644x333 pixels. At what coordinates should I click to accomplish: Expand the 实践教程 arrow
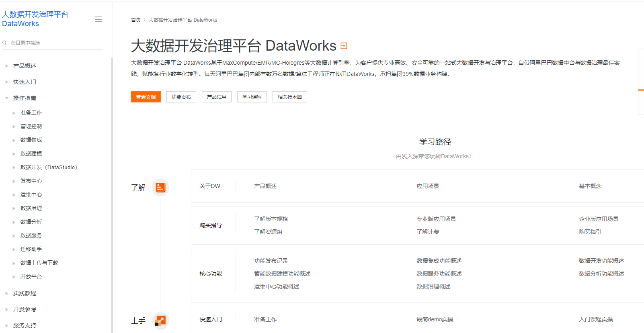pos(6,294)
